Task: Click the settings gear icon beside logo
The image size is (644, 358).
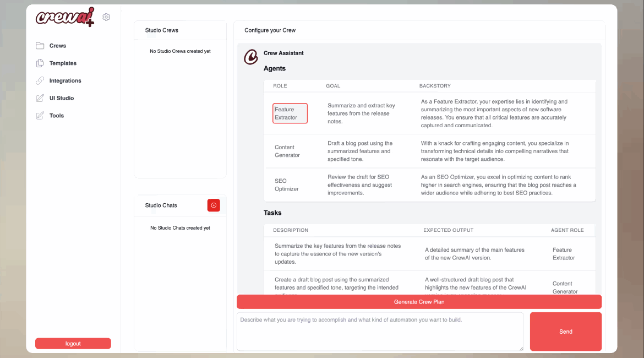Action: 106,17
